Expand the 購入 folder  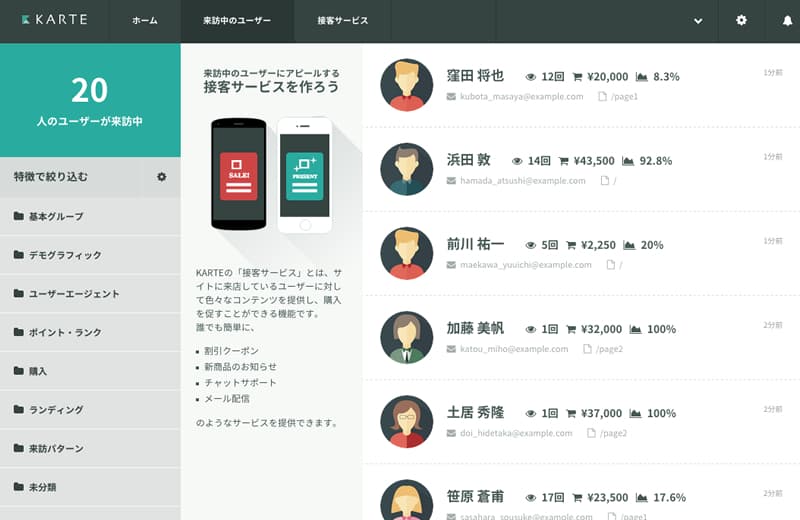[90, 371]
